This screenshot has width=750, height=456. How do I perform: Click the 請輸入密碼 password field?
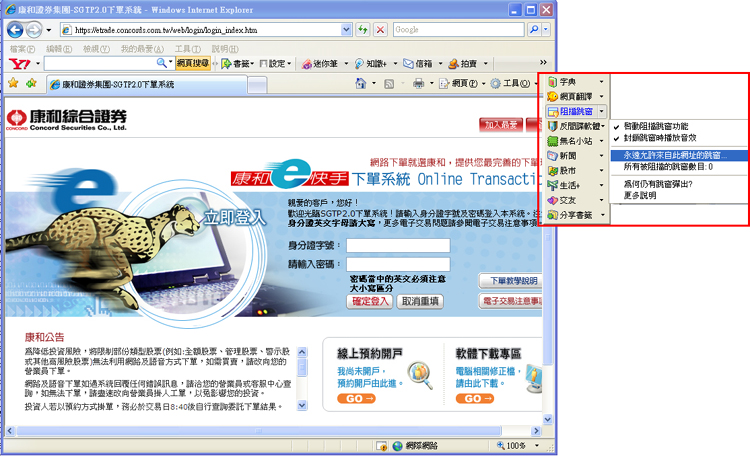pos(398,264)
